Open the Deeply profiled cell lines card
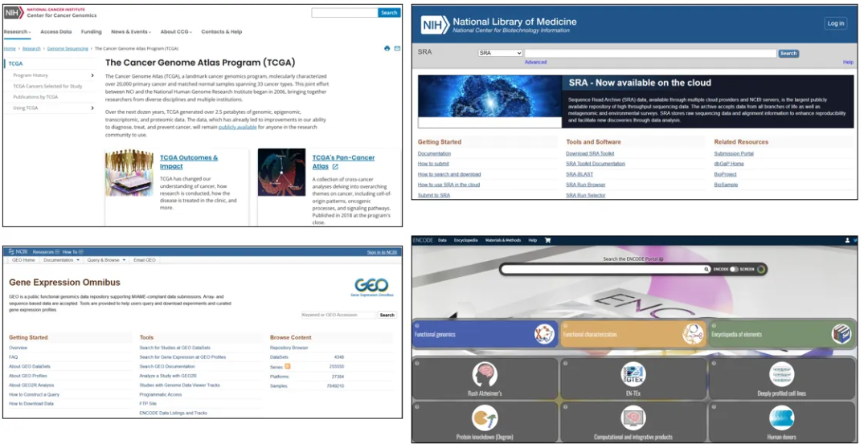Screen dimensions: 868x448 (x=782, y=378)
